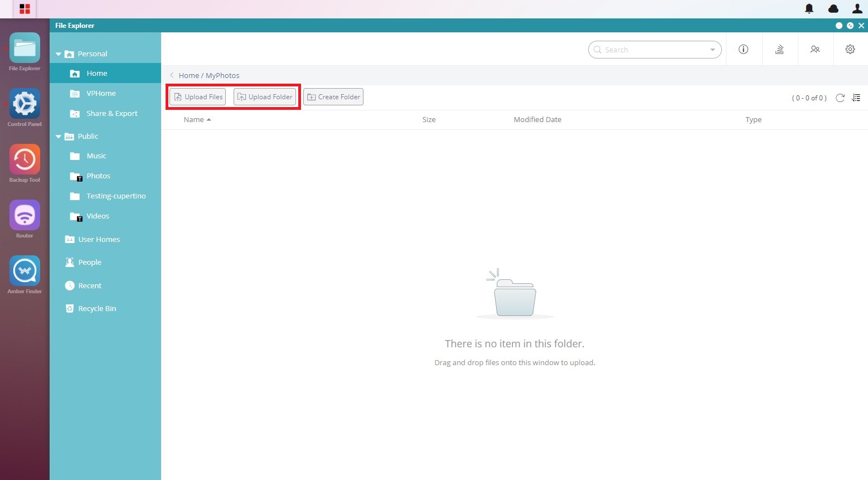The height and width of the screenshot is (480, 868).
Task: Click the Upload Folder button
Action: coord(265,97)
